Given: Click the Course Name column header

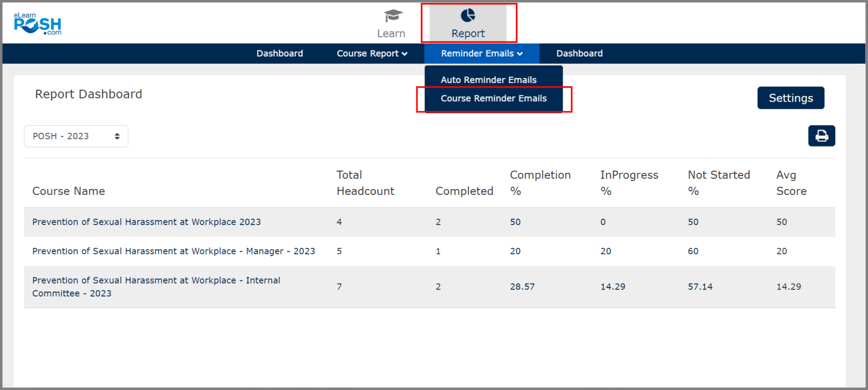Looking at the screenshot, I should 68,191.
